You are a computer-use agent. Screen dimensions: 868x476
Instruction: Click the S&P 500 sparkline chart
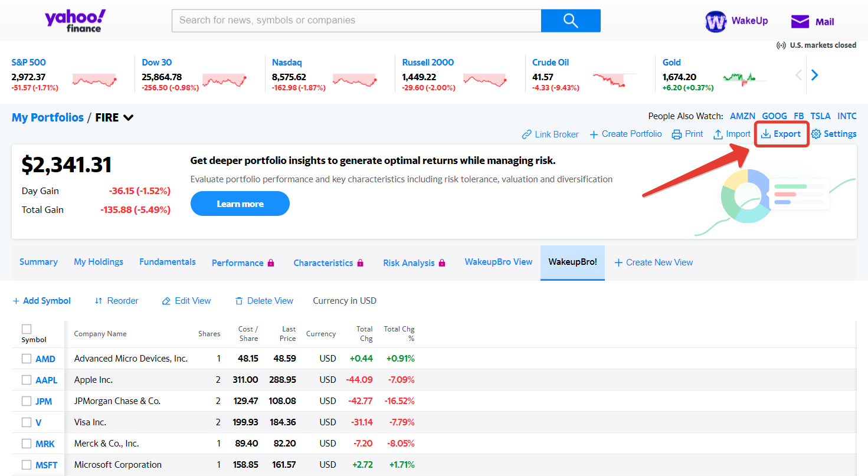point(94,80)
